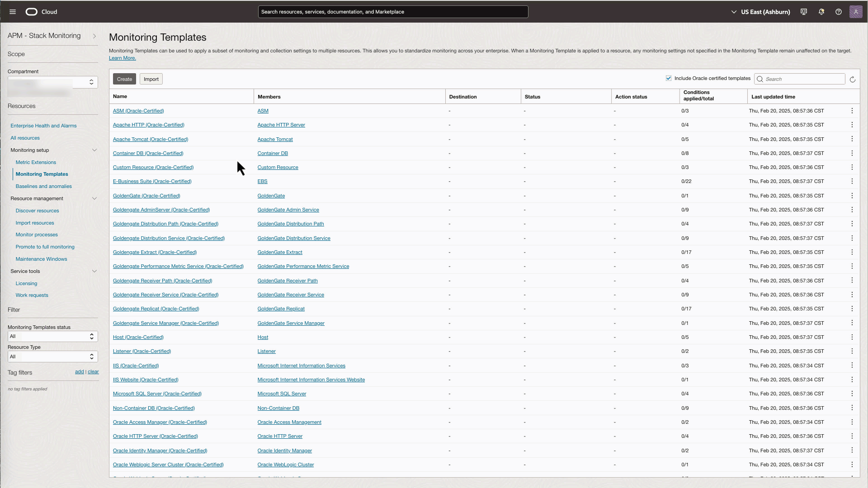Select Metric Extensions in the sidebar

(x=36, y=162)
